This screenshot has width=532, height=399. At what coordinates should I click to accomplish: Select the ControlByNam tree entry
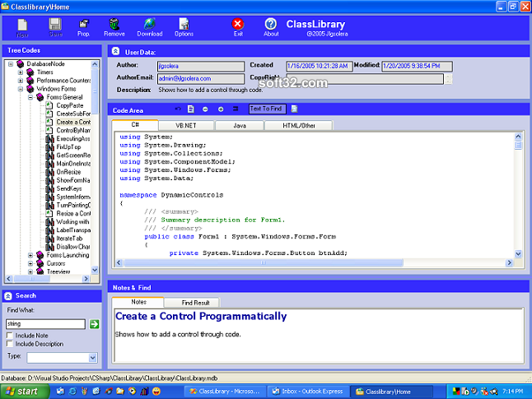(x=73, y=130)
